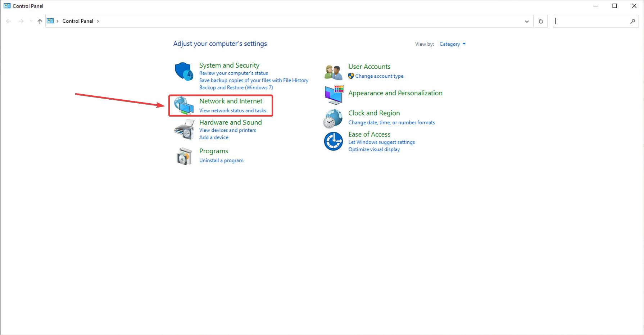Open User Accounts category
Viewport: 644px width, 335px height.
coord(369,67)
